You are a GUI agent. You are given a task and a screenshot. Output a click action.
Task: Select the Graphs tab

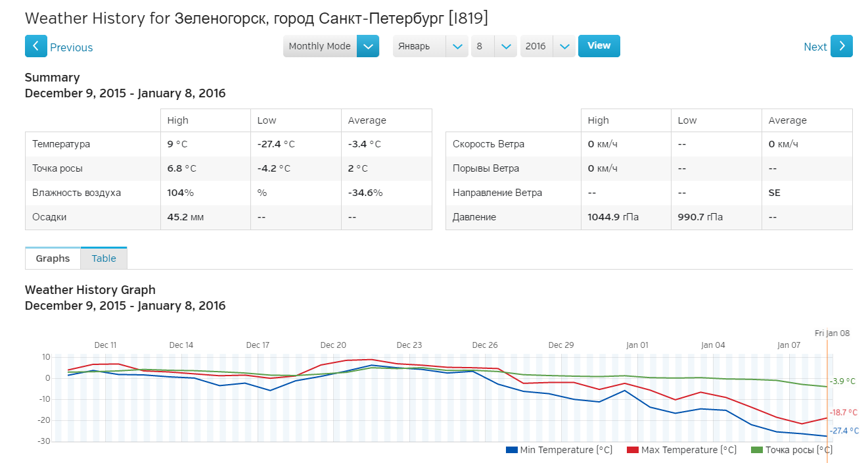click(x=53, y=258)
